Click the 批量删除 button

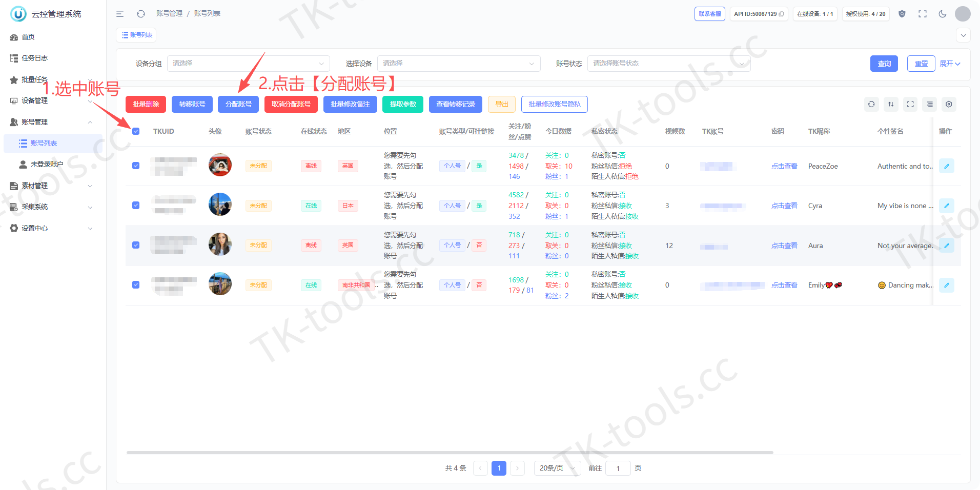[146, 104]
